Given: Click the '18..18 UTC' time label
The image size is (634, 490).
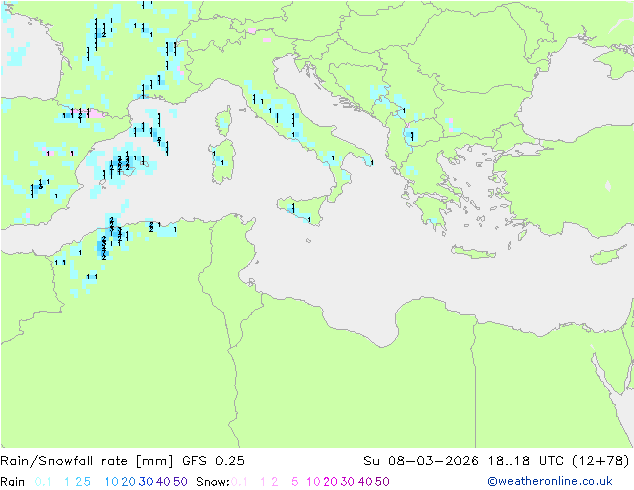Looking at the screenshot, I should (526, 461).
